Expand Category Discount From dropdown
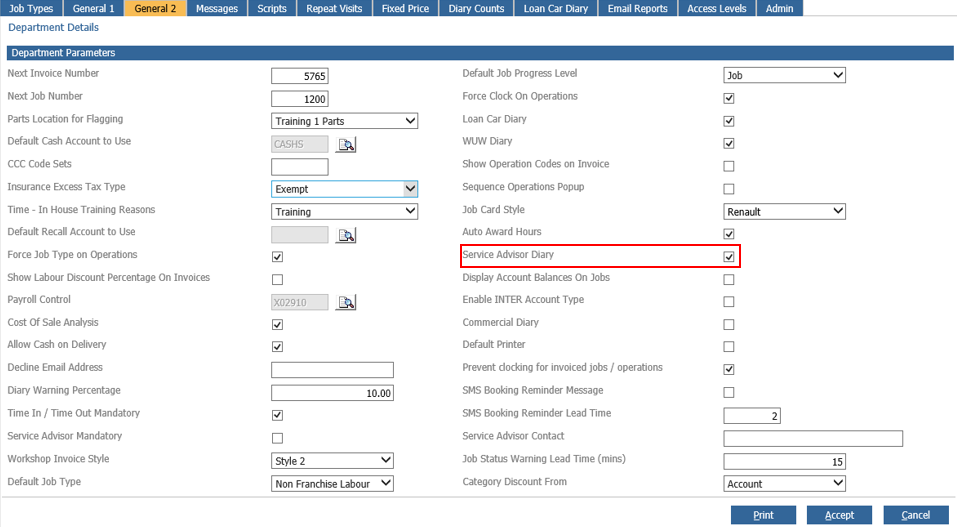957x527 pixels. coord(784,483)
